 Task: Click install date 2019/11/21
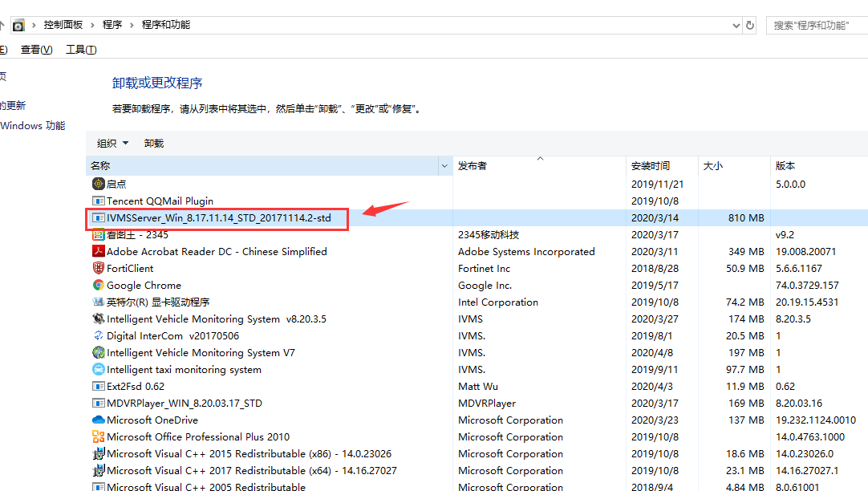(657, 184)
